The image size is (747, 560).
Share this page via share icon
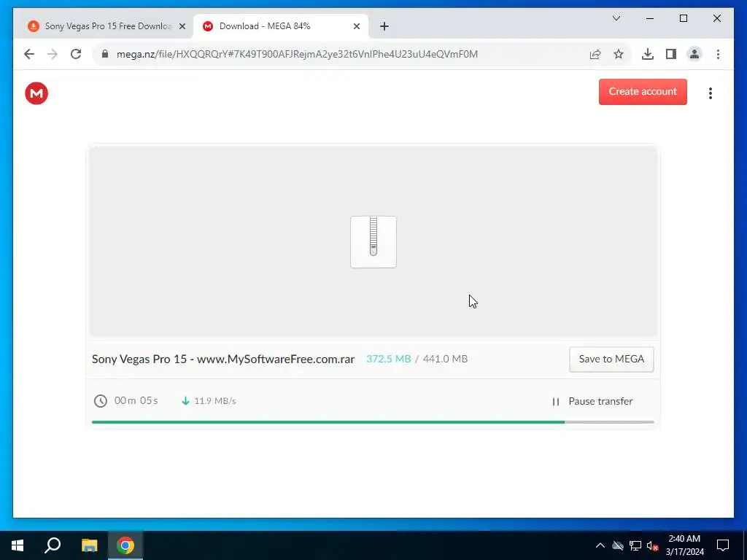(x=595, y=54)
